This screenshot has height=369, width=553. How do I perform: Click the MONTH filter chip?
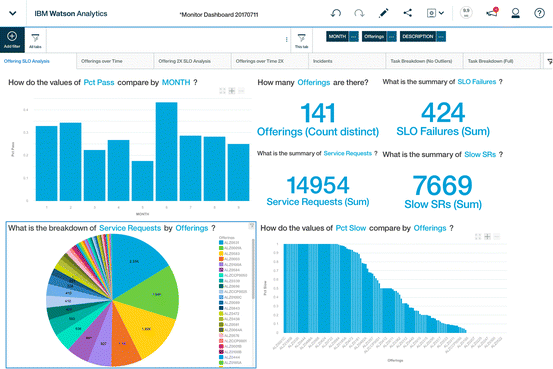point(337,36)
